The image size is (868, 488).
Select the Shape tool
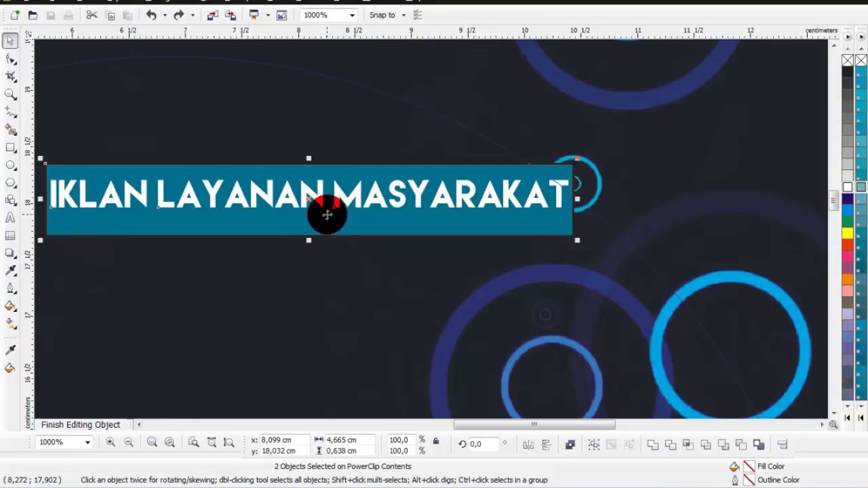(x=10, y=59)
